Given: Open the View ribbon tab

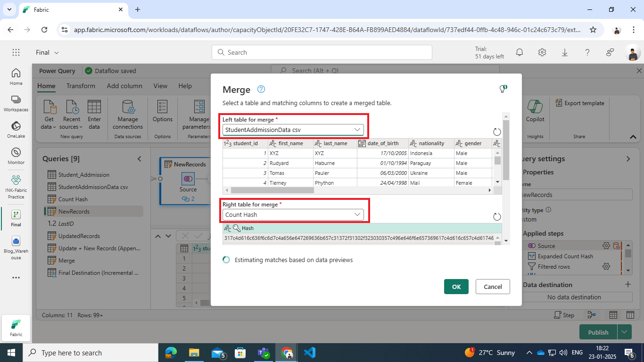Looking at the screenshot, I should click(x=160, y=86).
